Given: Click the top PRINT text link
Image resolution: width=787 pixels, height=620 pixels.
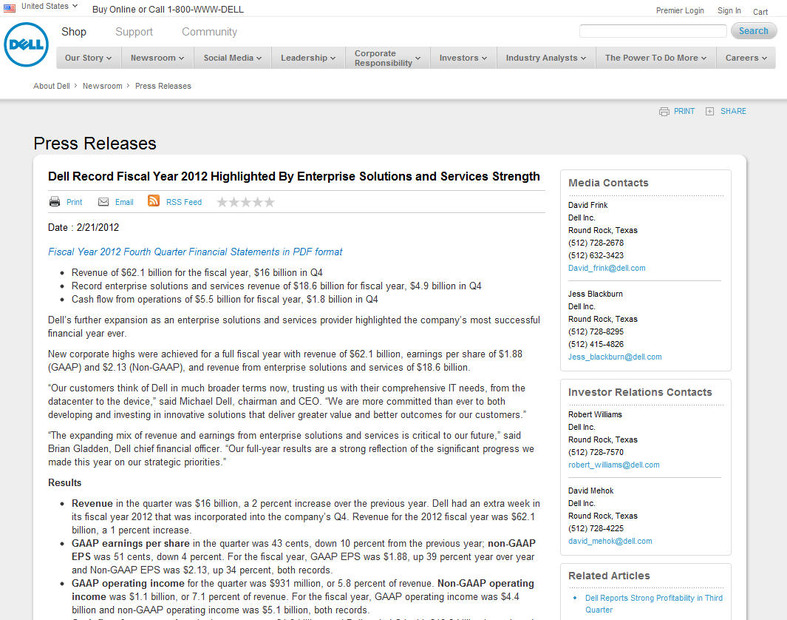Looking at the screenshot, I should pyautogui.click(x=684, y=111).
